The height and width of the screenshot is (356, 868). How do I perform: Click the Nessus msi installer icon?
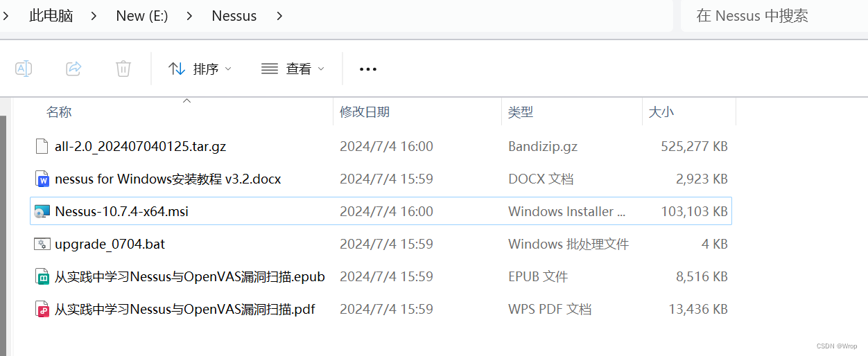coord(42,211)
